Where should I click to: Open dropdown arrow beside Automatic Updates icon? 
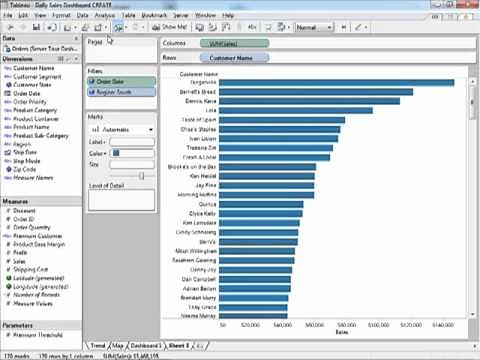[126, 28]
